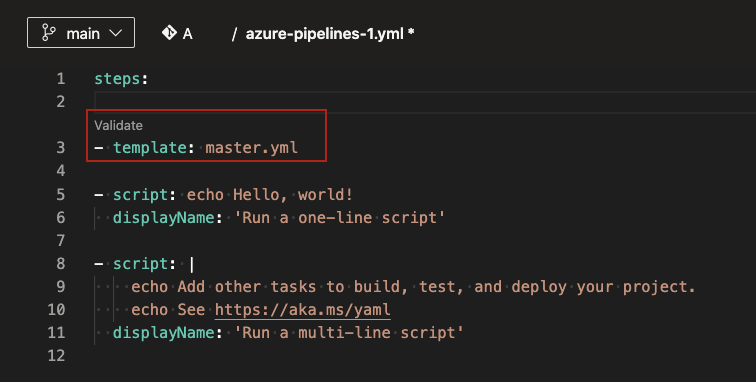Click script keyword on line 5
This screenshot has width=756, height=382.
coord(140,195)
